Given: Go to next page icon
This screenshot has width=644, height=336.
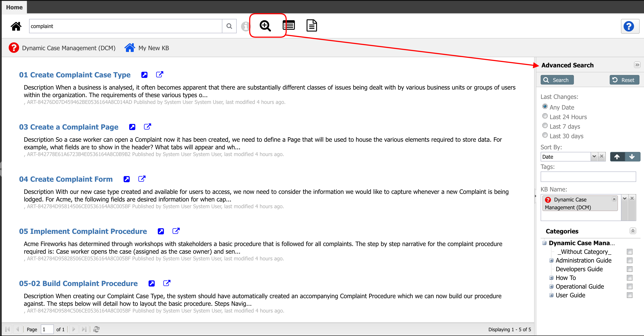Looking at the screenshot, I should [74, 329].
